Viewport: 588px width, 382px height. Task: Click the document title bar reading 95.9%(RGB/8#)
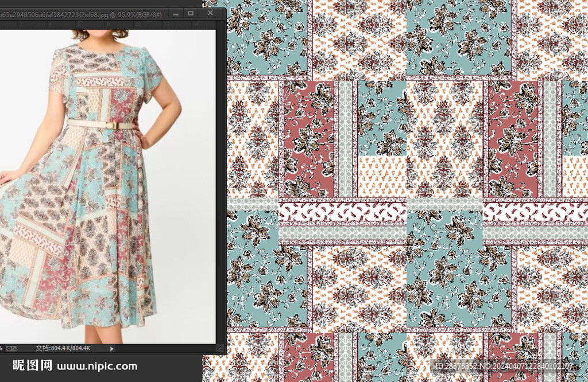pos(81,14)
